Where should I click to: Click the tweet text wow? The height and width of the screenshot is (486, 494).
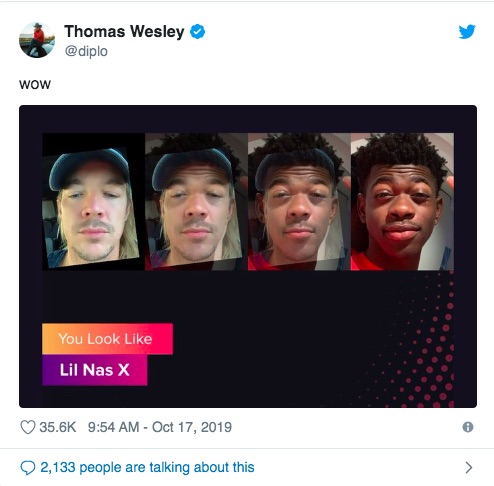(35, 85)
